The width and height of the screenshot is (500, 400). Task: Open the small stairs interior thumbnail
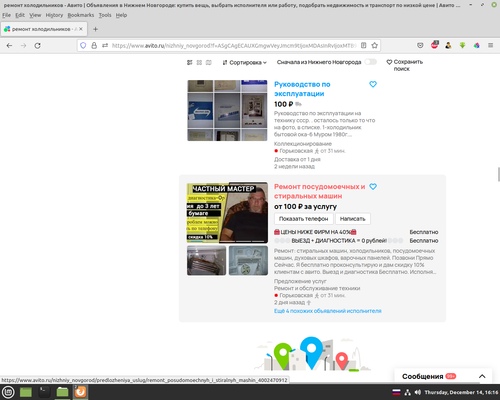206,260
